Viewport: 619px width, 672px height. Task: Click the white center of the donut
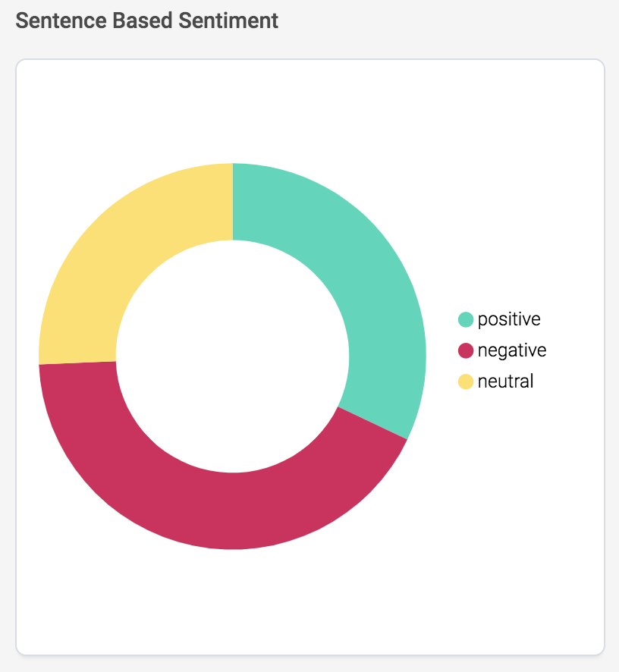point(232,356)
